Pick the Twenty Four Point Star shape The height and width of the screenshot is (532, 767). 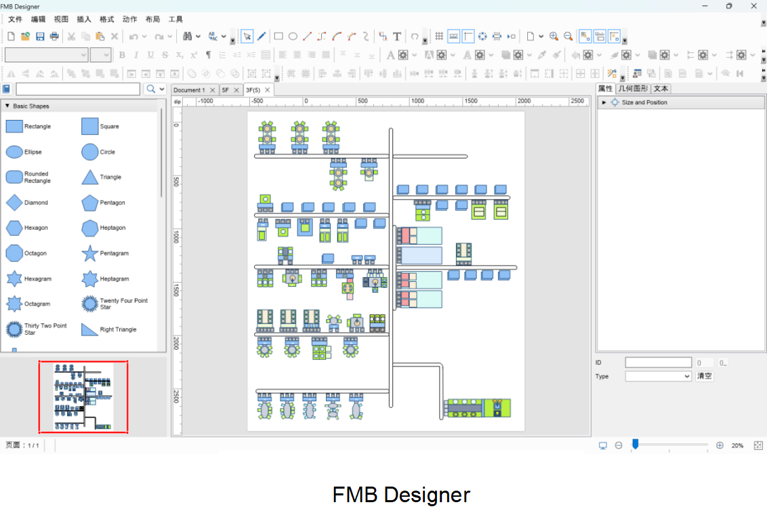(x=89, y=304)
